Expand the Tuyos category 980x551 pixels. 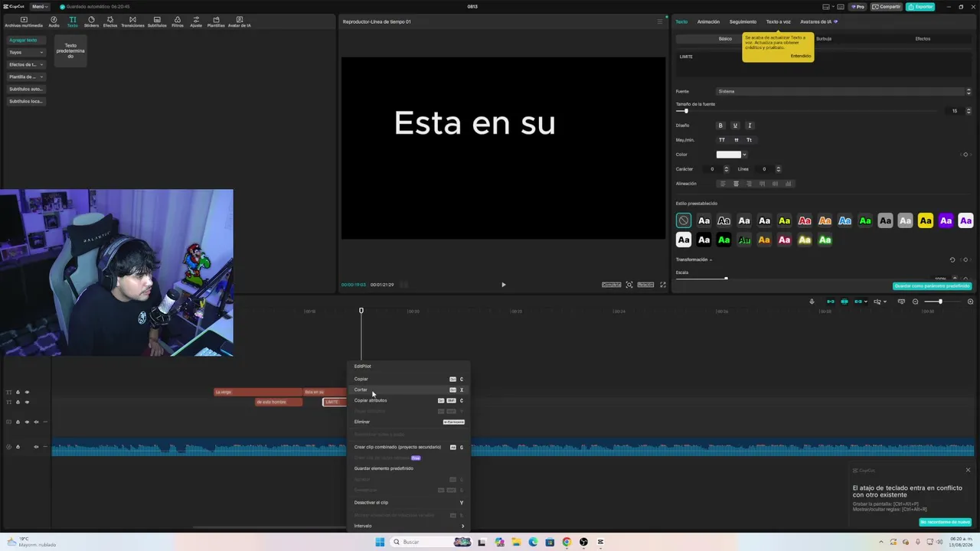pyautogui.click(x=26, y=52)
